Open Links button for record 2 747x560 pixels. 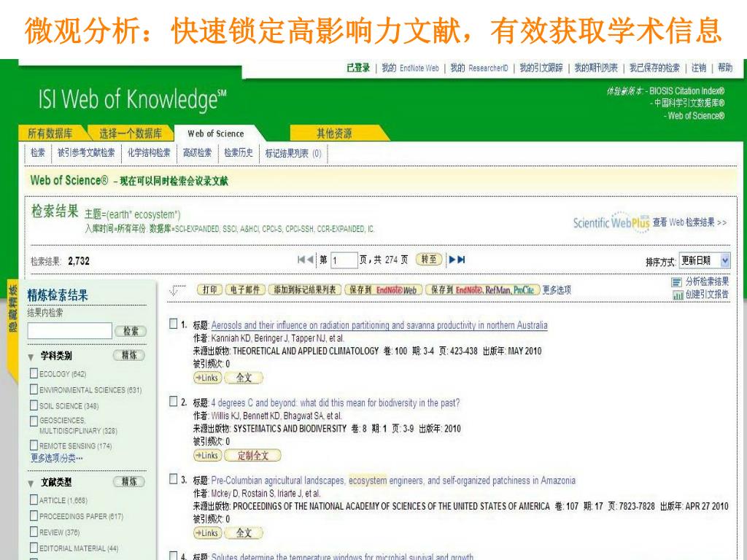pos(206,455)
